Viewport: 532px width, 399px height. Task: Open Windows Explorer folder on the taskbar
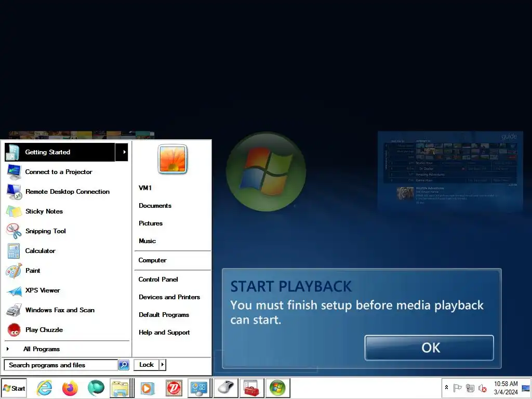[120, 388]
